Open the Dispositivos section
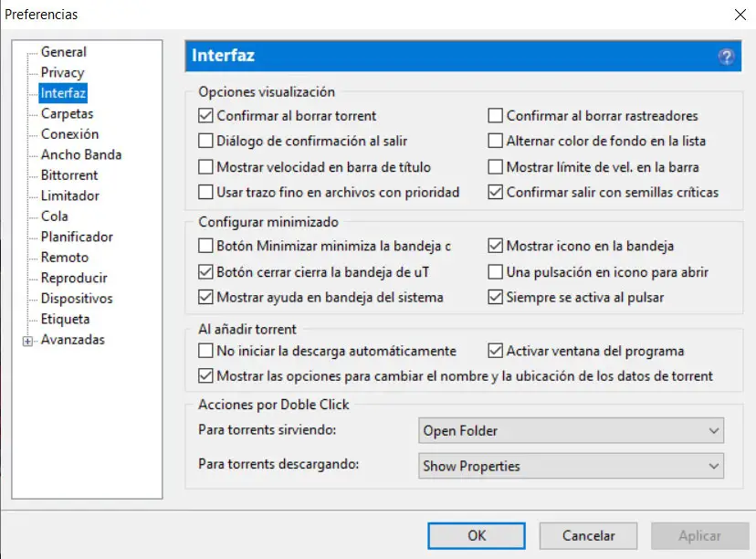The height and width of the screenshot is (559, 756). tap(77, 299)
